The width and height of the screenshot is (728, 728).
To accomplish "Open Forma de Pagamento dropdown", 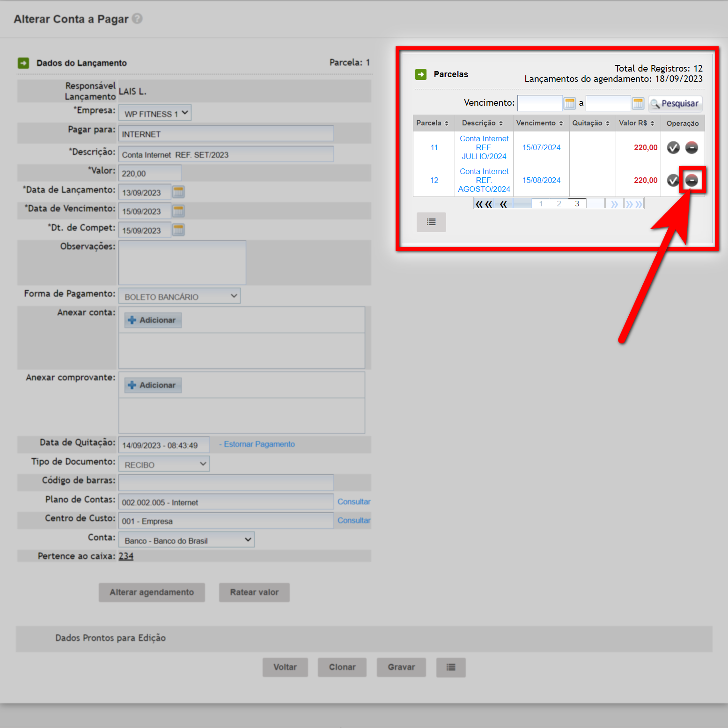I will [x=179, y=297].
